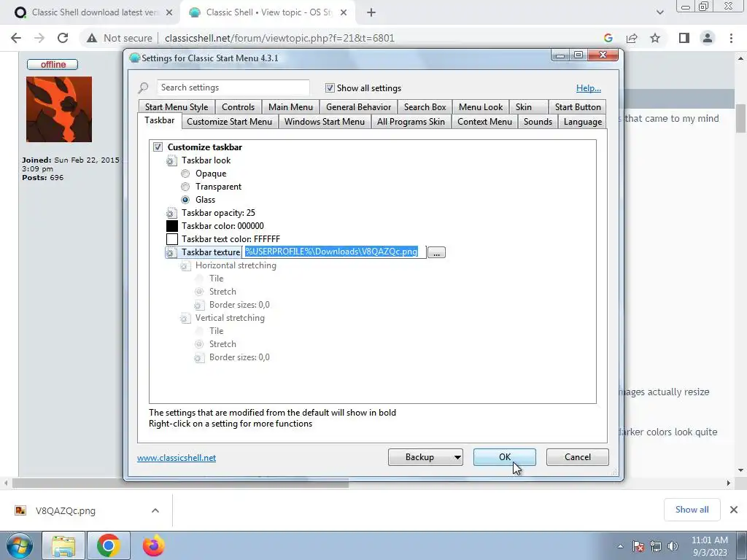Click Show all downloads button
This screenshot has height=560, width=747.
692,510
